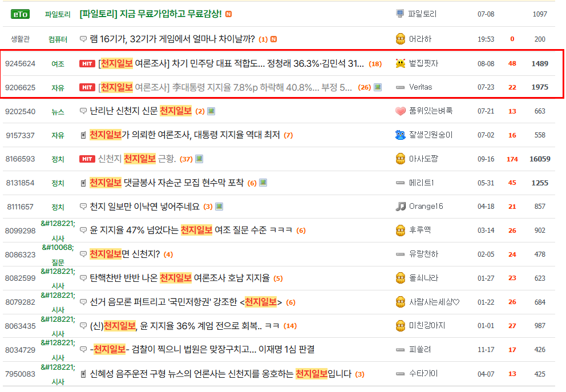
Task: Open poll post 차기 민주당 대표 적합도
Action: [x=232, y=64]
